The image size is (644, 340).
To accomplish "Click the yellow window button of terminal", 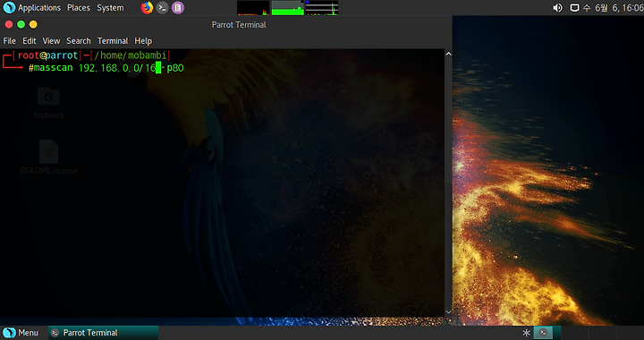I will 33,25.
